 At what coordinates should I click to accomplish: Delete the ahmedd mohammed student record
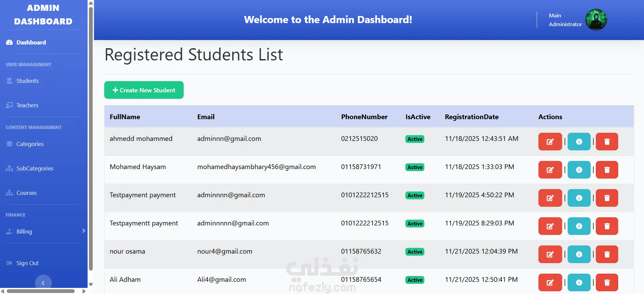607,142
